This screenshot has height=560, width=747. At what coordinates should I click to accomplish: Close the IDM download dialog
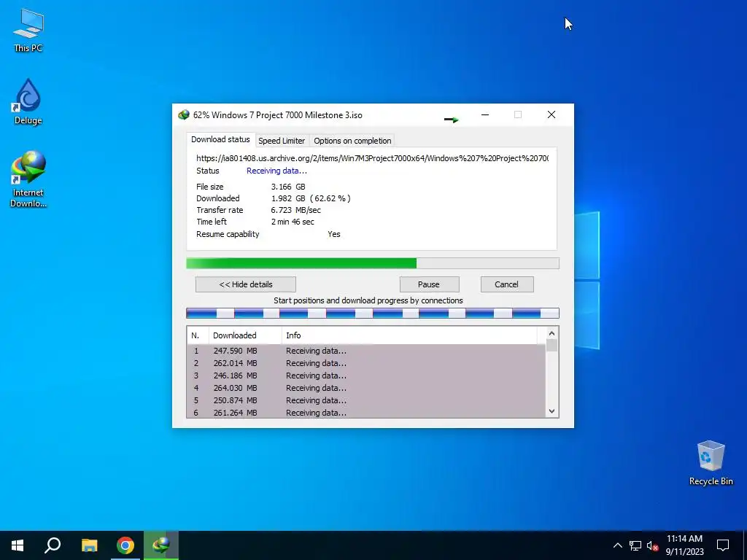[x=551, y=114]
